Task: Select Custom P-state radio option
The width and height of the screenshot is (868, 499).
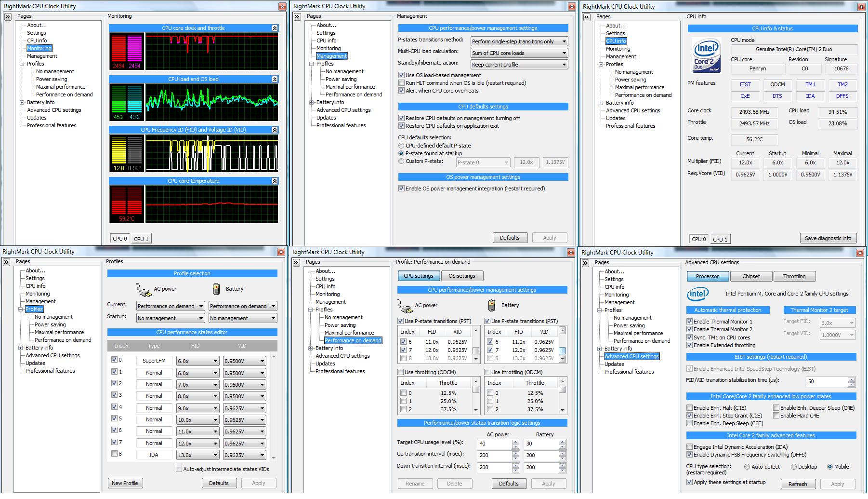Action: click(x=401, y=161)
